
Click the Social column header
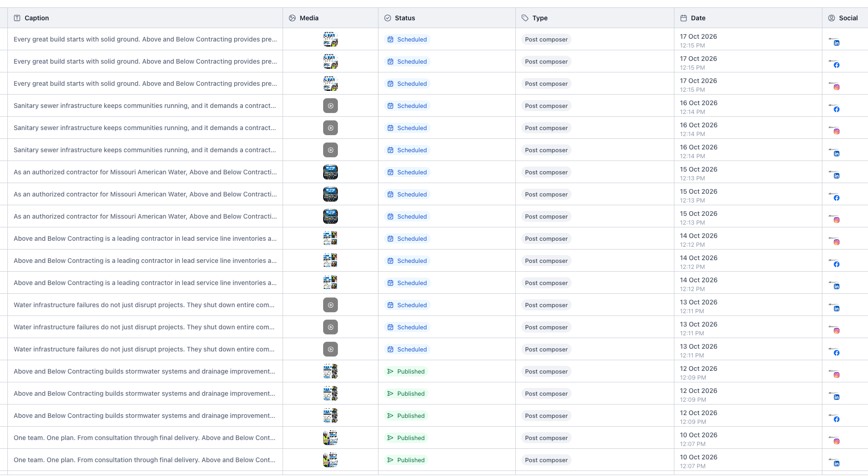(x=845, y=18)
